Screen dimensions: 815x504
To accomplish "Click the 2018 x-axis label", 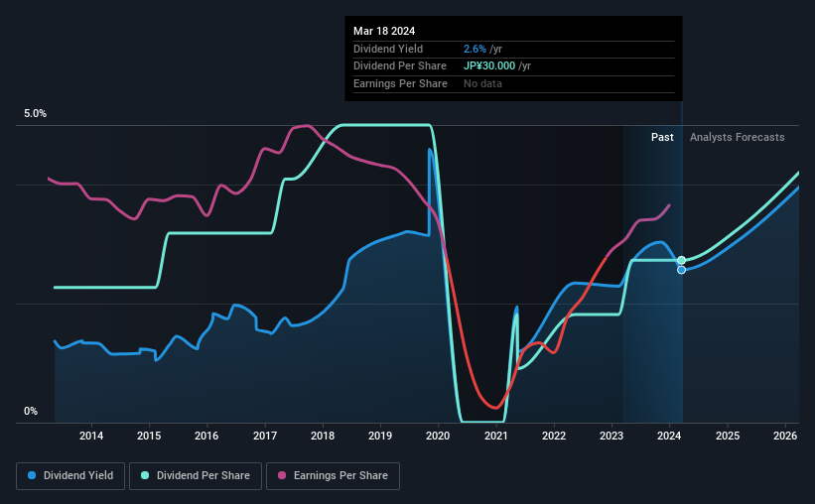I will [x=323, y=436].
